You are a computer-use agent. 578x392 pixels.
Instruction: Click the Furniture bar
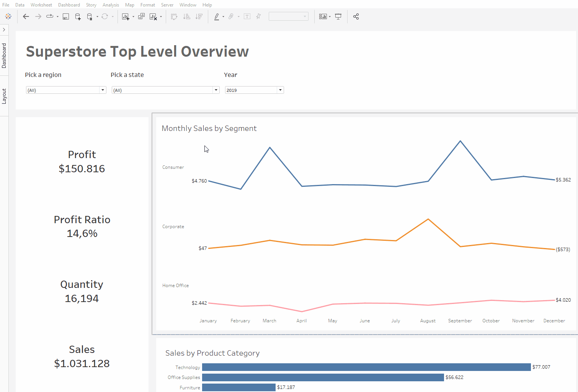coord(239,387)
